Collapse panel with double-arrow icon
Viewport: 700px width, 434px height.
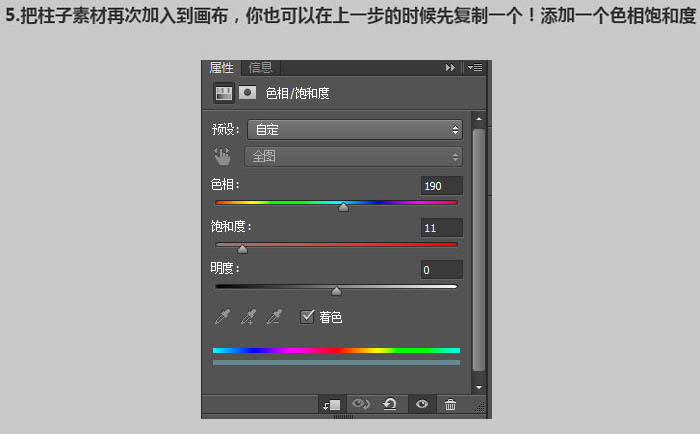point(450,67)
